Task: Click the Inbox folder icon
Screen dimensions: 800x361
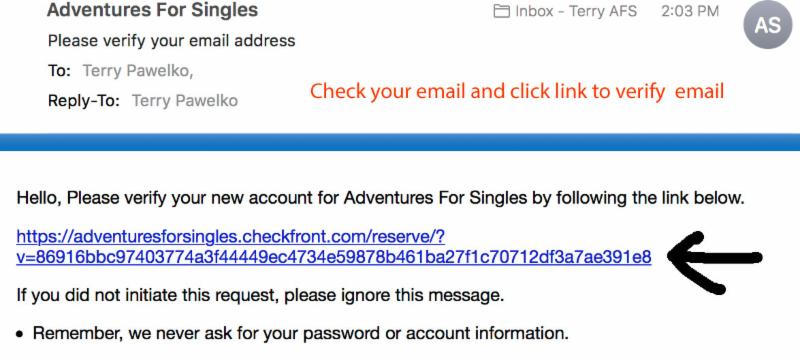Action: 502,12
